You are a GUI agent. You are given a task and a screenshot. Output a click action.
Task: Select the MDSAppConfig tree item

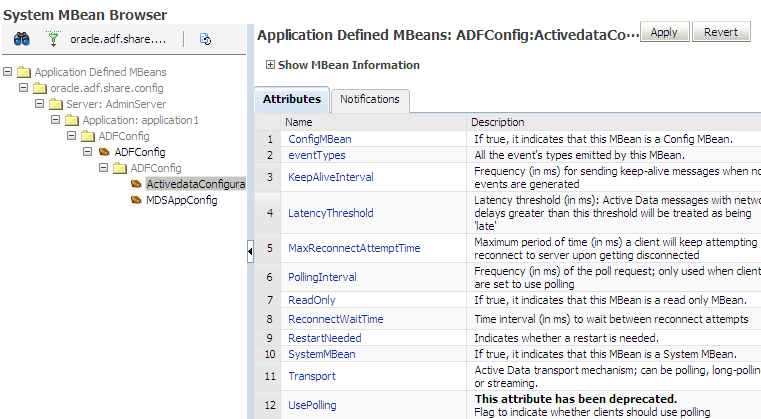pos(182,200)
